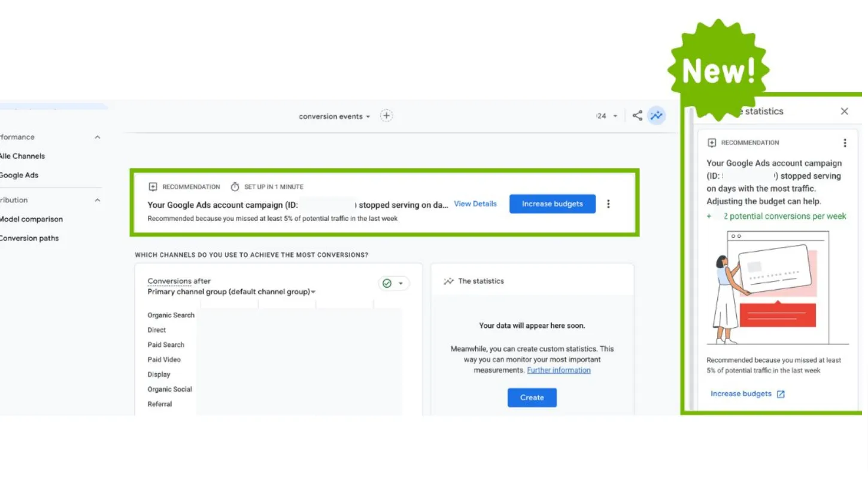The image size is (868, 502).
Task: Open the View Details link
Action: coord(475,204)
